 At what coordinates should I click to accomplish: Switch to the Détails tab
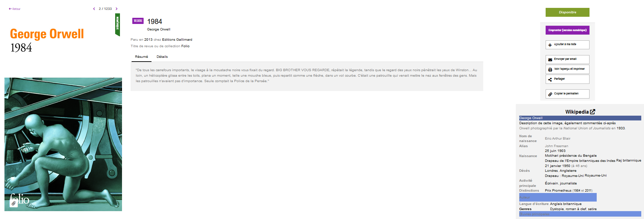pyautogui.click(x=162, y=57)
